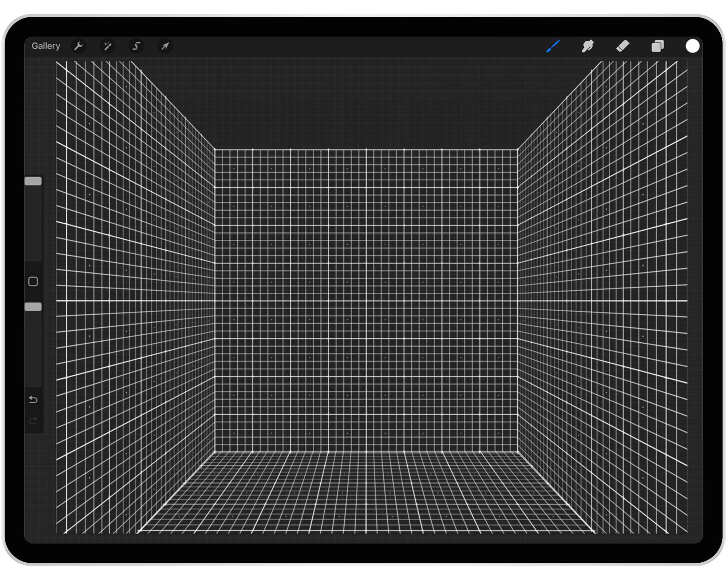728x578 pixels.
Task: Click the brush size slider handle
Action: point(33,181)
